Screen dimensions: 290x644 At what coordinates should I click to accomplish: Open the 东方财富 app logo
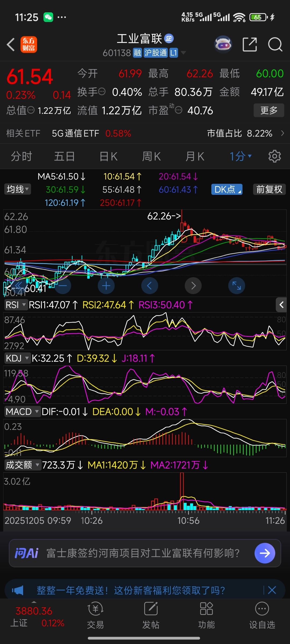[29, 44]
